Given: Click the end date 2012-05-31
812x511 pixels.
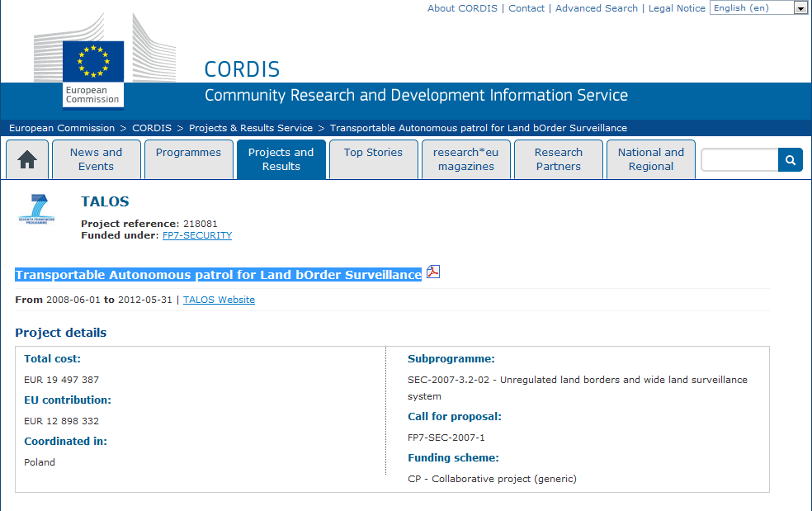Looking at the screenshot, I should coord(144,300).
